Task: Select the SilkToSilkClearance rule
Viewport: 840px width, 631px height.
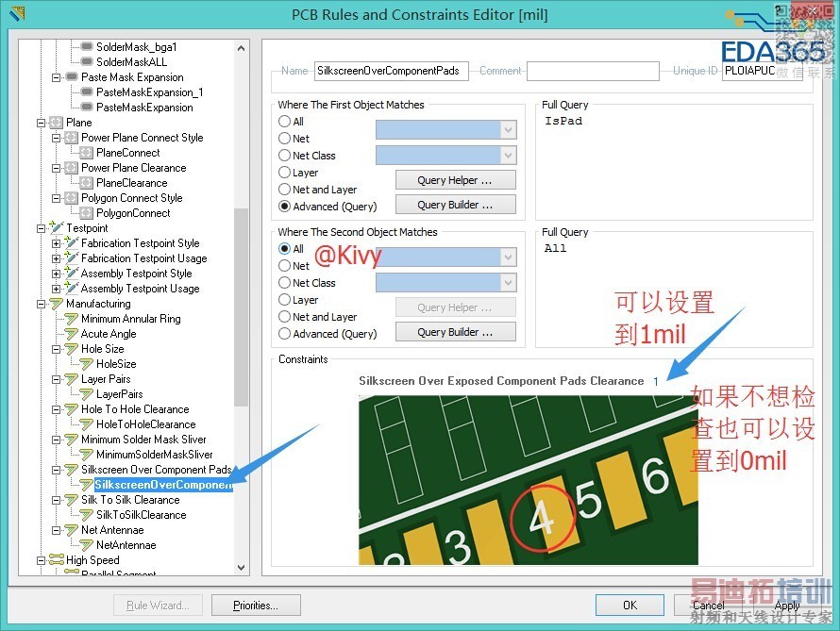Action: (142, 515)
